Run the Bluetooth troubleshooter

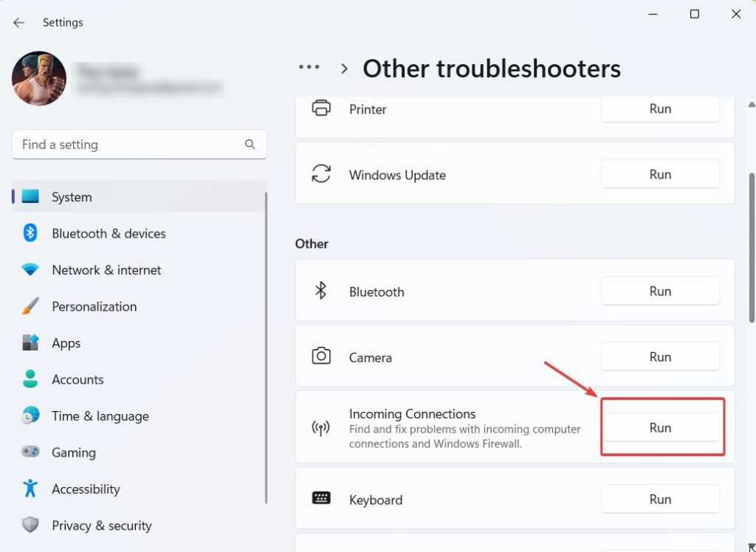[660, 291]
